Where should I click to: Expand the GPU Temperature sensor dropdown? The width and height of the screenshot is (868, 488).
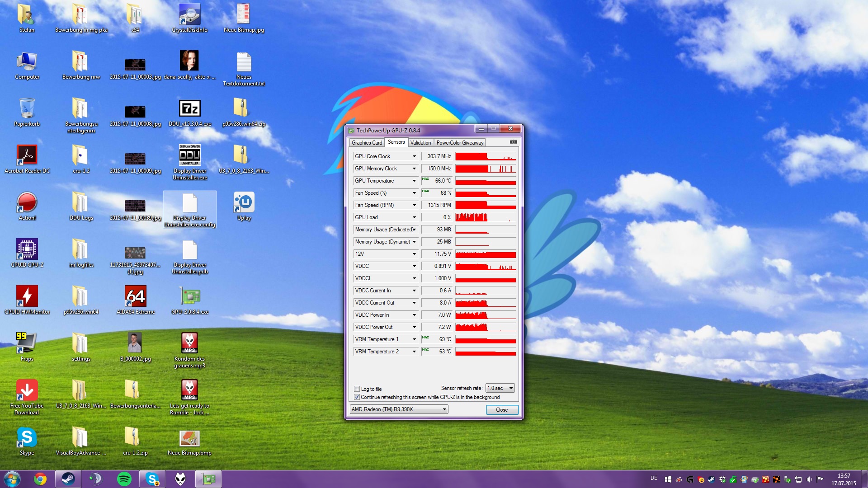tap(414, 181)
